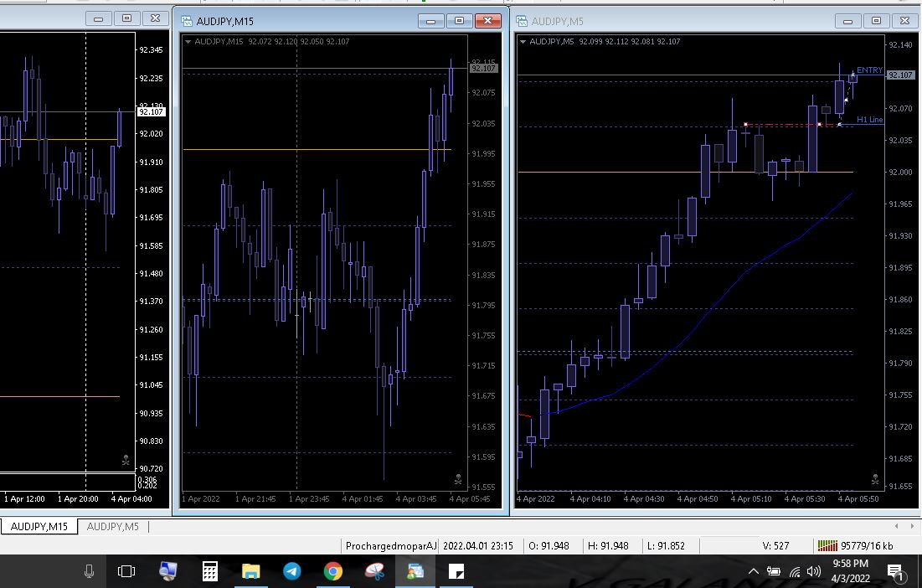
Task: Click the right arrow of the chart tab scroller
Action: 912,526
